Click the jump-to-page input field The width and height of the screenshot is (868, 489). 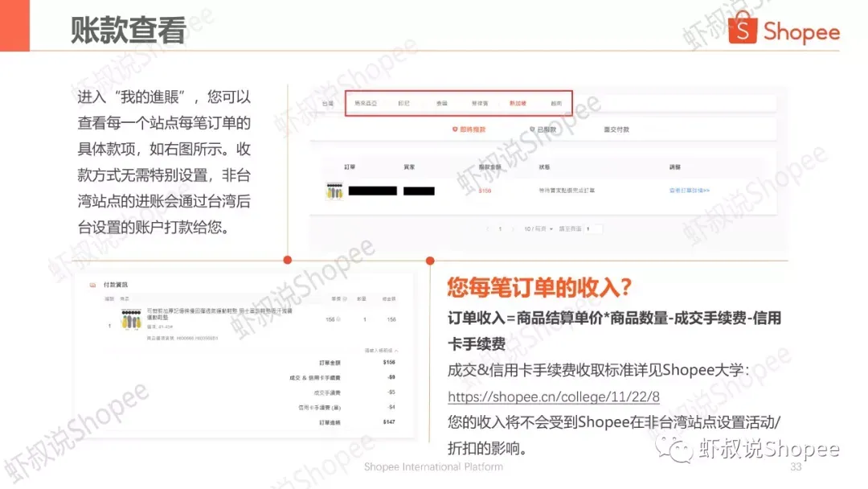tap(593, 228)
